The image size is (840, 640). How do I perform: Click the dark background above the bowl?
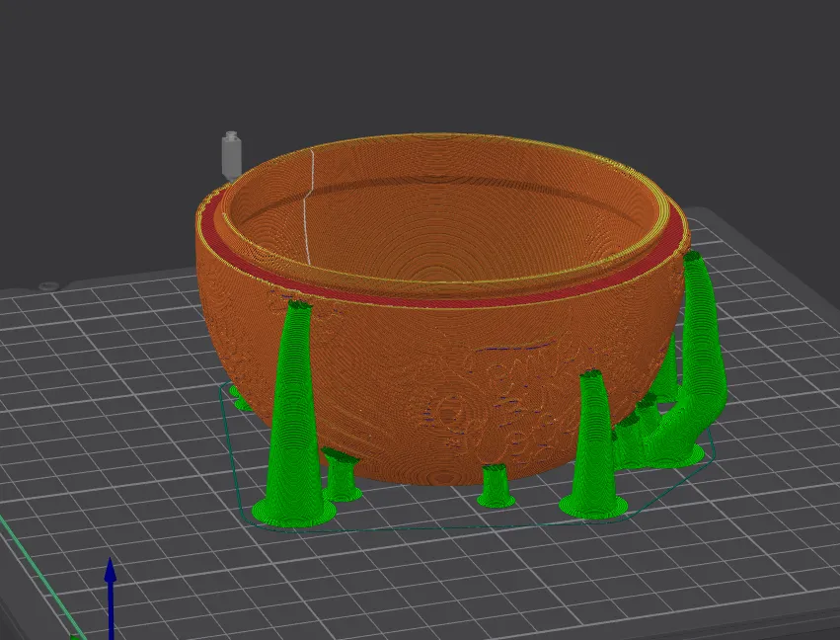(x=444, y=59)
